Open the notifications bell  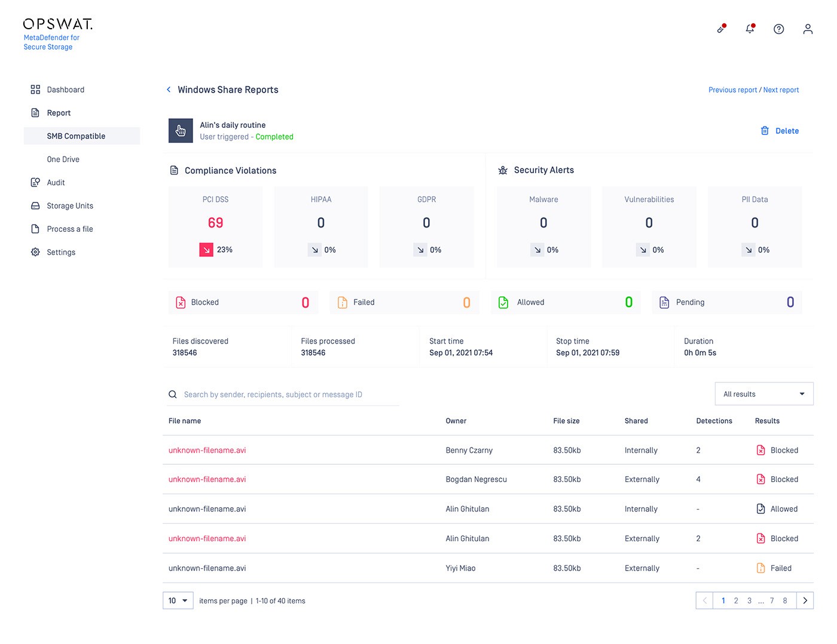(x=750, y=29)
